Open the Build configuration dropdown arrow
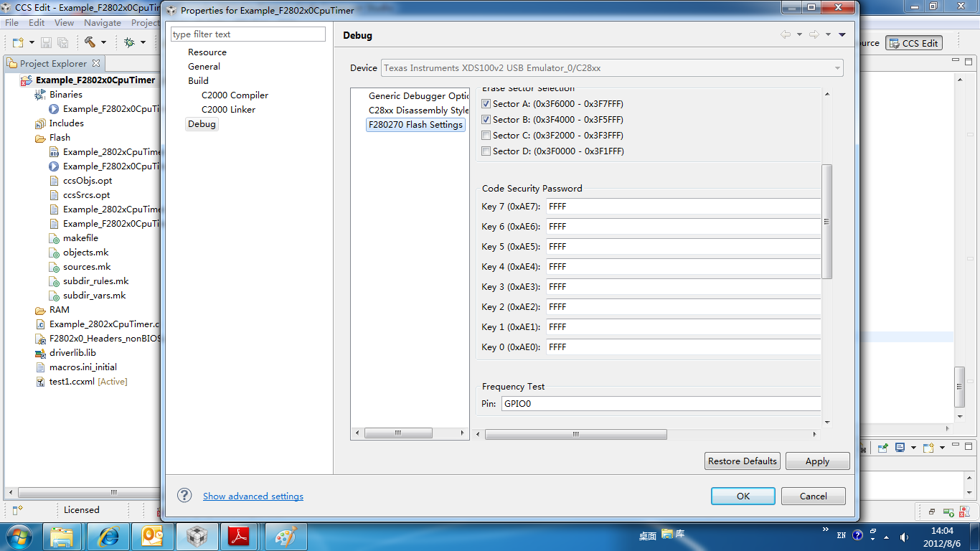The image size is (980, 551). (103, 43)
